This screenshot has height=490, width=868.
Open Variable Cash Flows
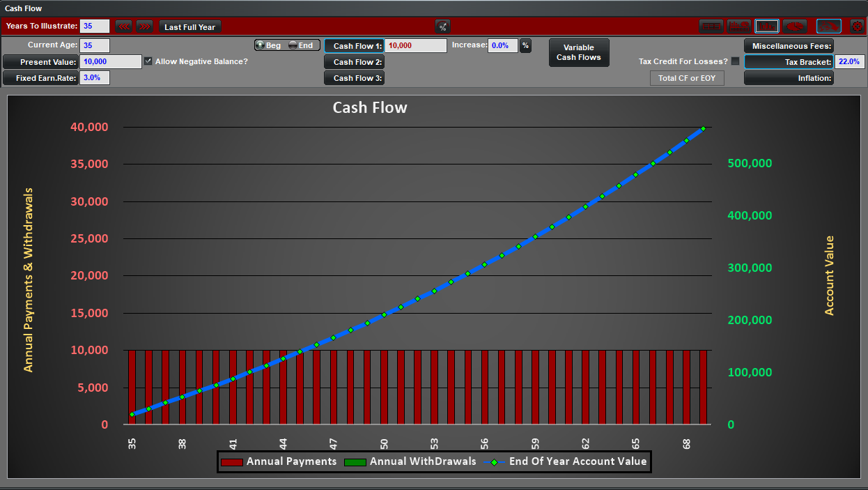click(x=579, y=52)
